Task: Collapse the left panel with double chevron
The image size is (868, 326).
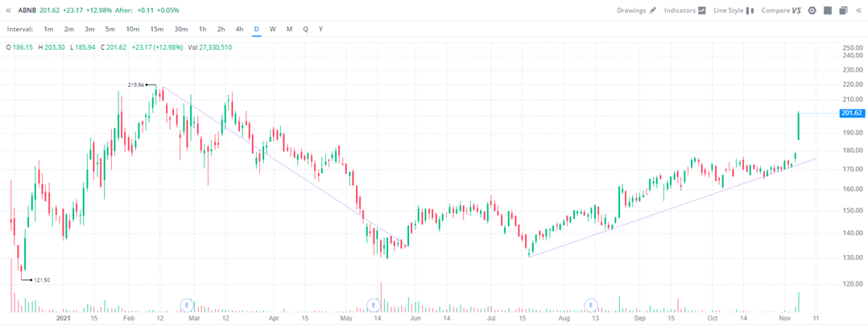Action: [x=8, y=10]
